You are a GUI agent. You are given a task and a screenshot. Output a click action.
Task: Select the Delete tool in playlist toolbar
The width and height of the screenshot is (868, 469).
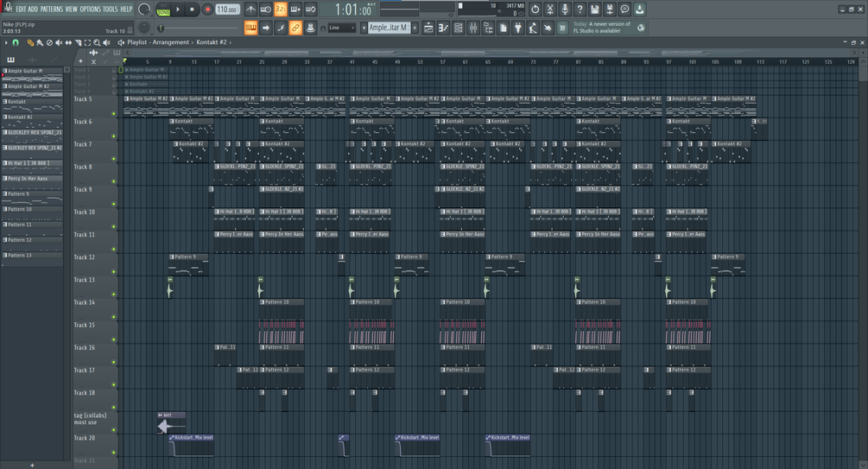click(49, 42)
